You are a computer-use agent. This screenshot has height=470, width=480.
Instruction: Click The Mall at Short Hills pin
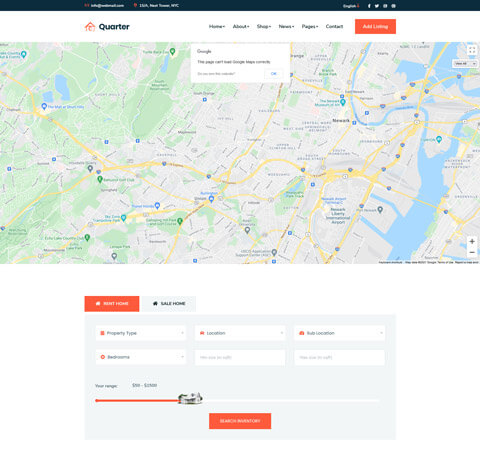pos(44,106)
